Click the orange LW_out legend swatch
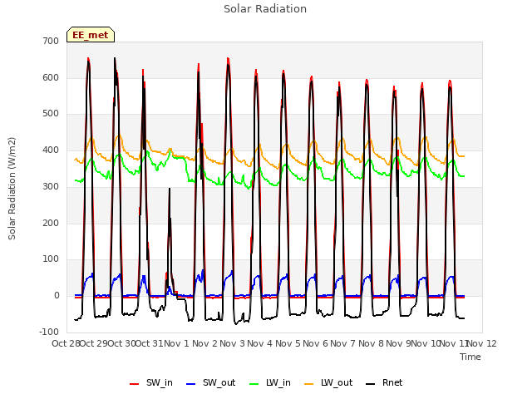This screenshot has width=532, height=399. (308, 384)
